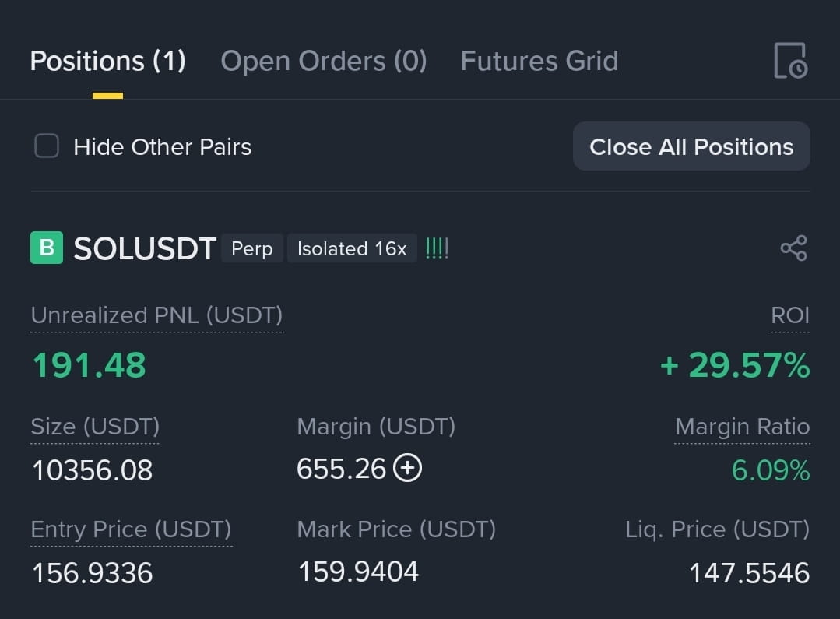Screen dimensions: 840x619
Task: Toggle Hide Other Pairs checkbox
Action: (x=47, y=146)
